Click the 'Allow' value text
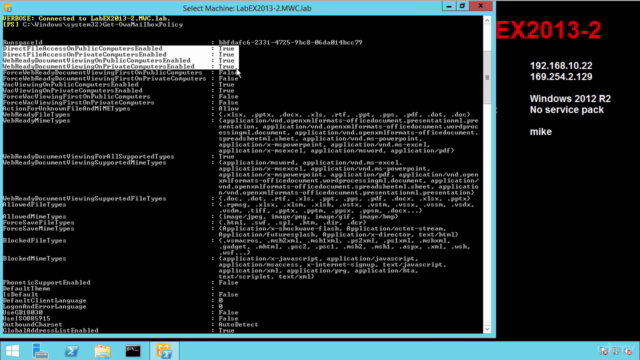The height and width of the screenshot is (360, 640). 229,108
